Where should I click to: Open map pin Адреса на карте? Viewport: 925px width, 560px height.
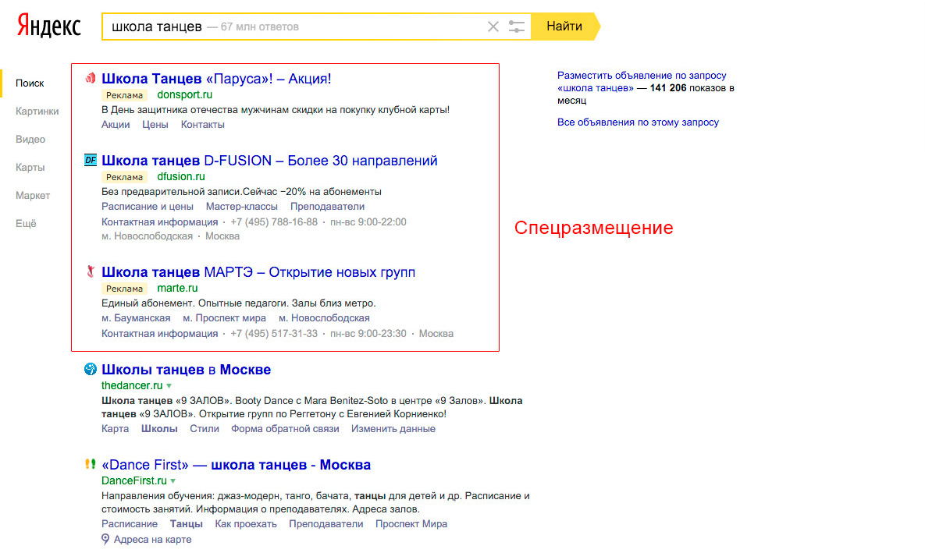point(106,539)
